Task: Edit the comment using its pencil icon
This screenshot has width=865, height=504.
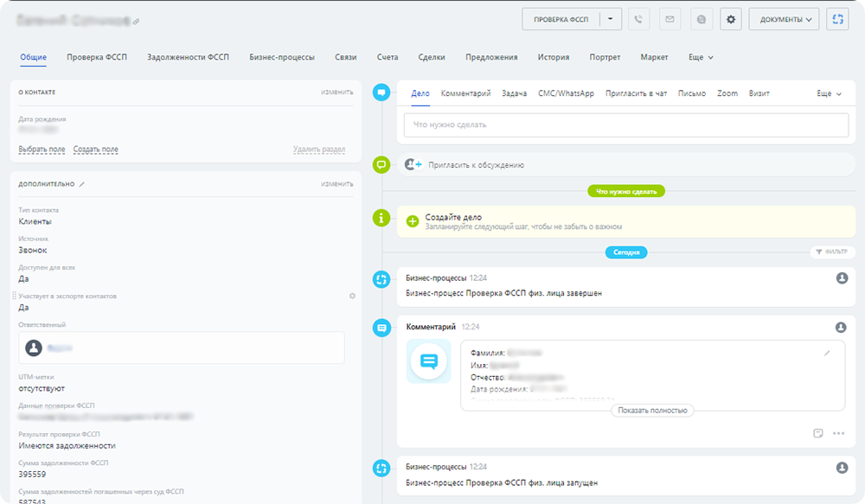Action: click(x=827, y=353)
